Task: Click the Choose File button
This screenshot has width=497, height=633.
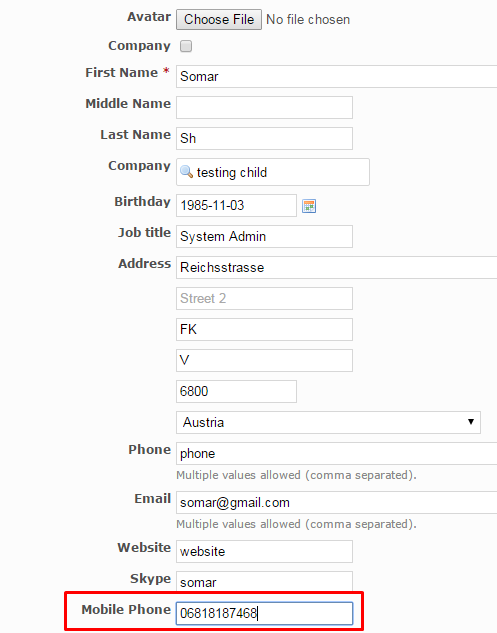Action: [219, 19]
